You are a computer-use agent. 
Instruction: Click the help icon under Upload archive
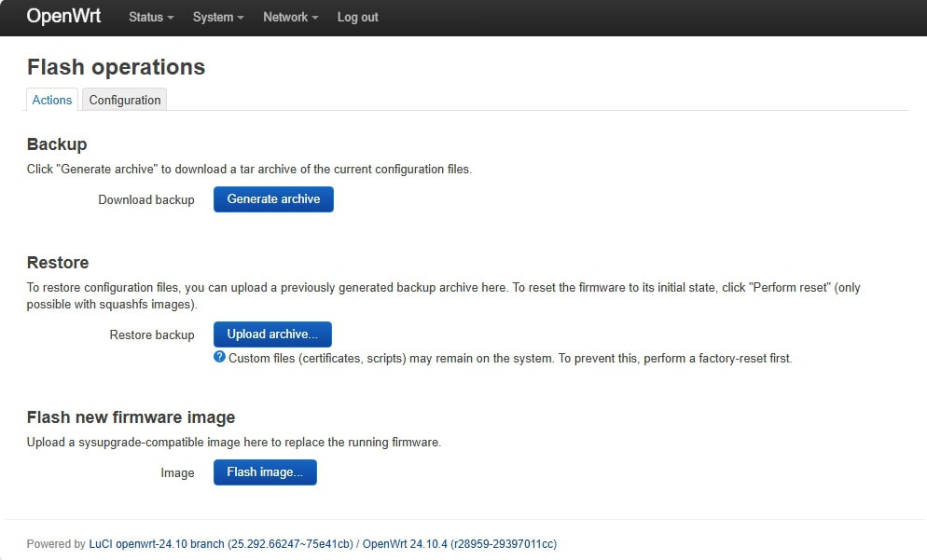coord(220,357)
